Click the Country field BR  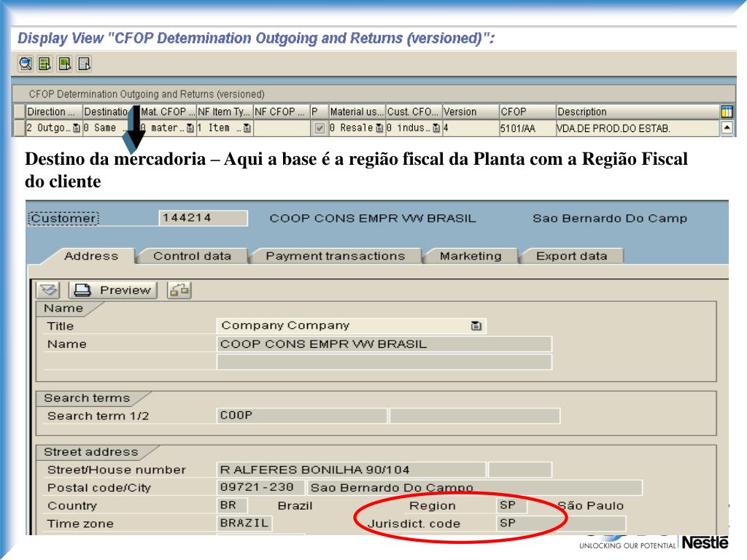(232, 505)
